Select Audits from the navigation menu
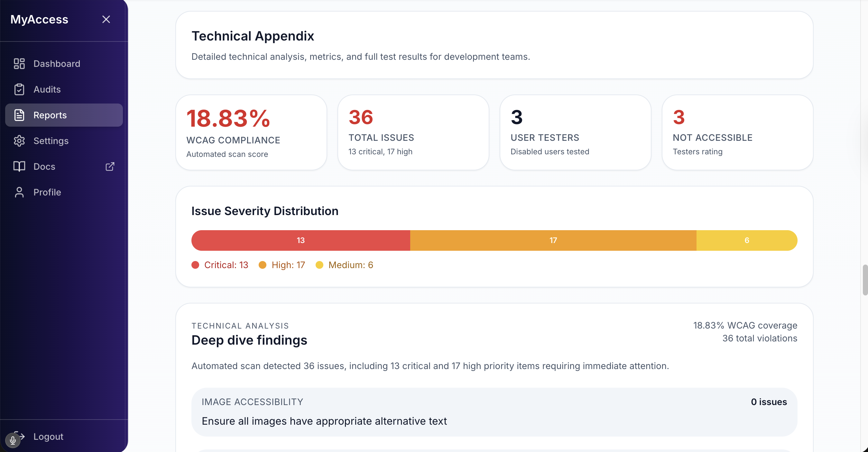This screenshot has height=452, width=868. [47, 89]
